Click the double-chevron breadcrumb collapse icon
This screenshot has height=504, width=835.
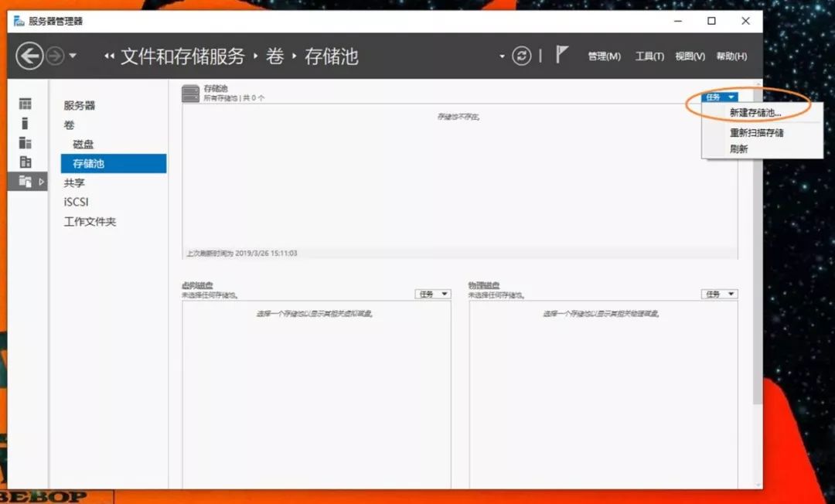point(109,56)
